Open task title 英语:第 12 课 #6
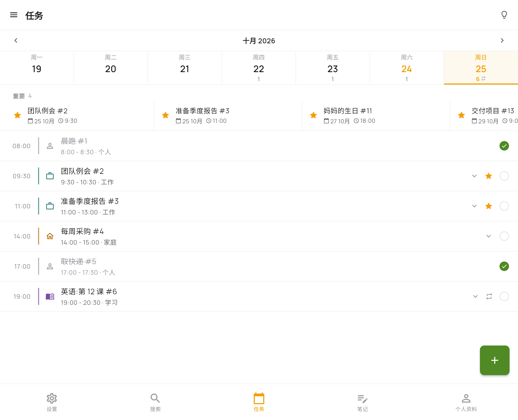The image size is (518, 420). [89, 292]
